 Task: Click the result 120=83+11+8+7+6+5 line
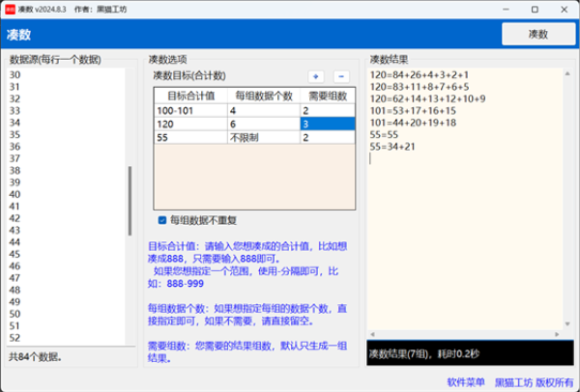pos(420,87)
